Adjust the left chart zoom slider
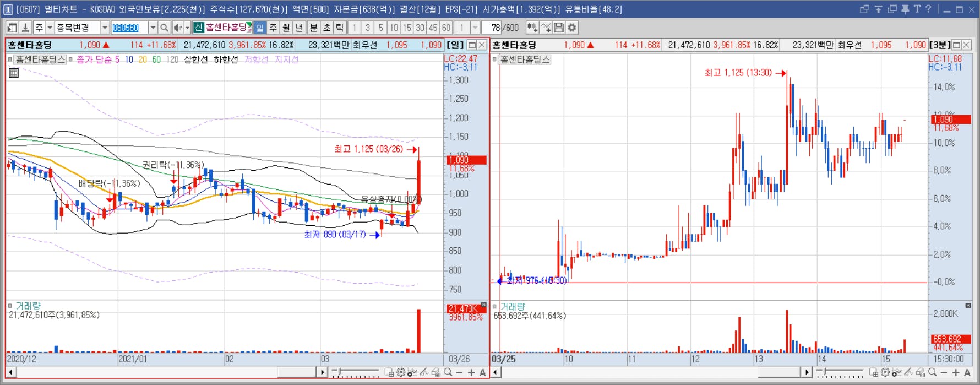This screenshot has height=385, width=980. point(356,373)
